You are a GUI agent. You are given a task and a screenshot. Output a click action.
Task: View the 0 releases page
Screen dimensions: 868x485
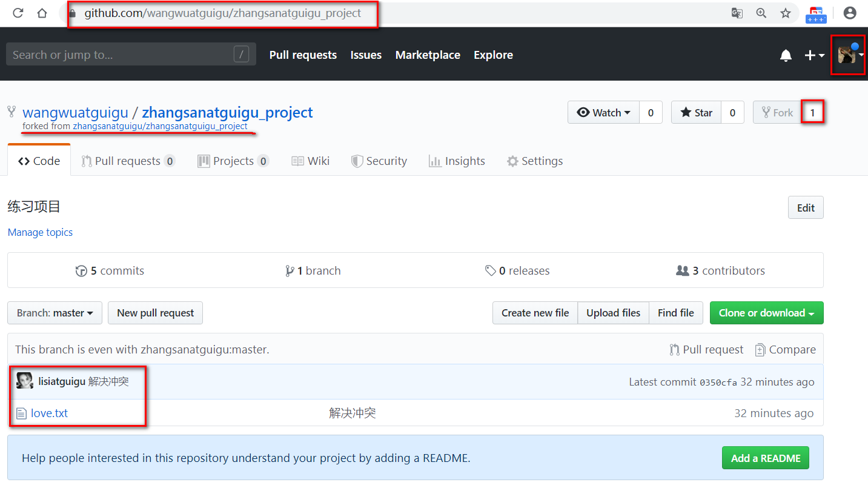[517, 270]
